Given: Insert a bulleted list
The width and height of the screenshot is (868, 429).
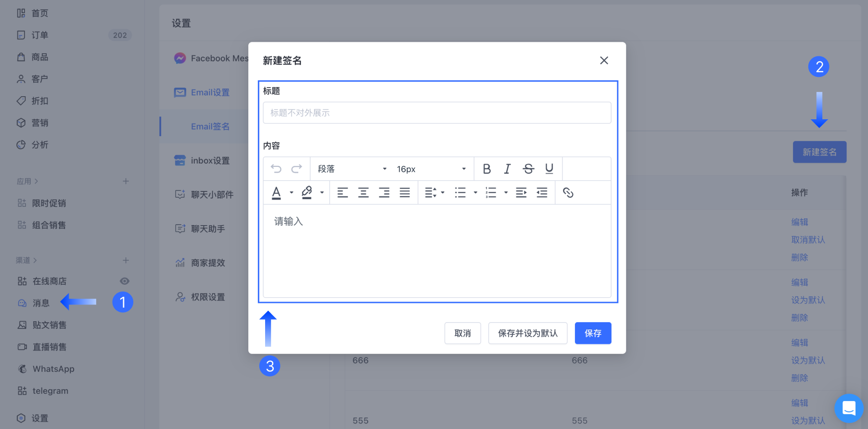Looking at the screenshot, I should click(x=460, y=193).
